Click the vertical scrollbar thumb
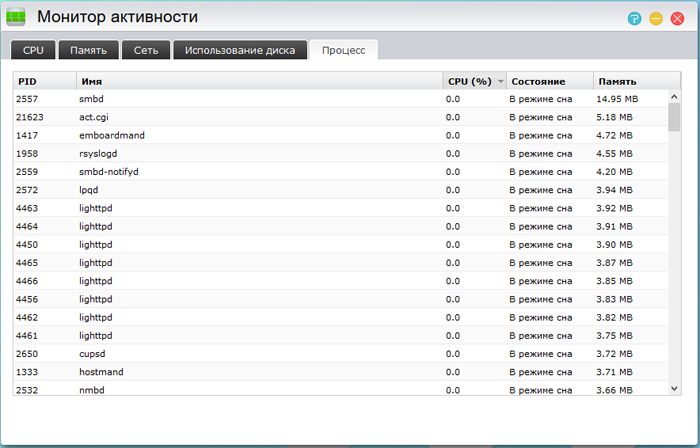Viewport: 700px width, 448px height. coord(674,115)
